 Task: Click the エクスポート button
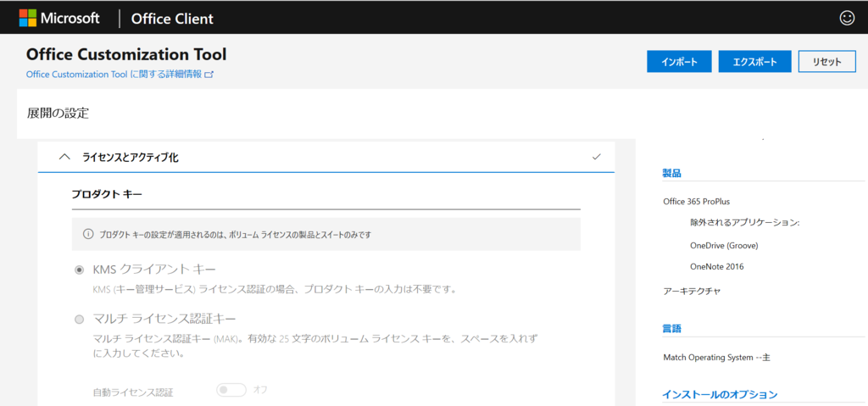(755, 62)
